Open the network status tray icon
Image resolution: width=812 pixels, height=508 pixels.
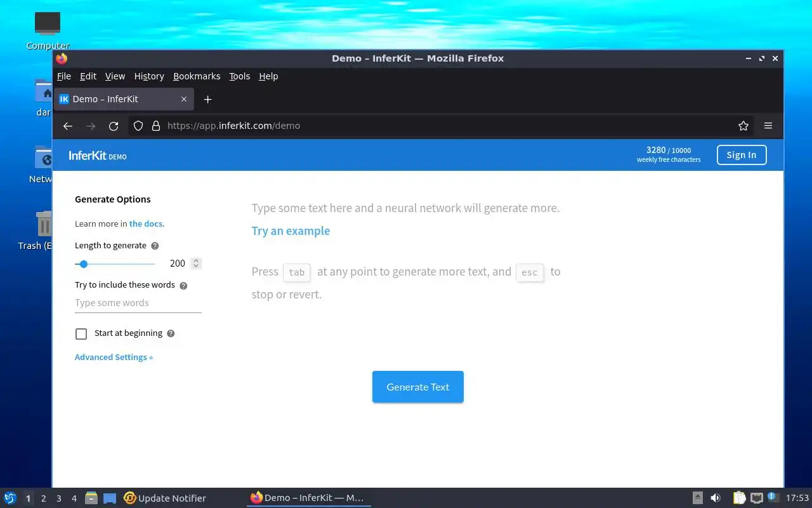click(x=757, y=498)
